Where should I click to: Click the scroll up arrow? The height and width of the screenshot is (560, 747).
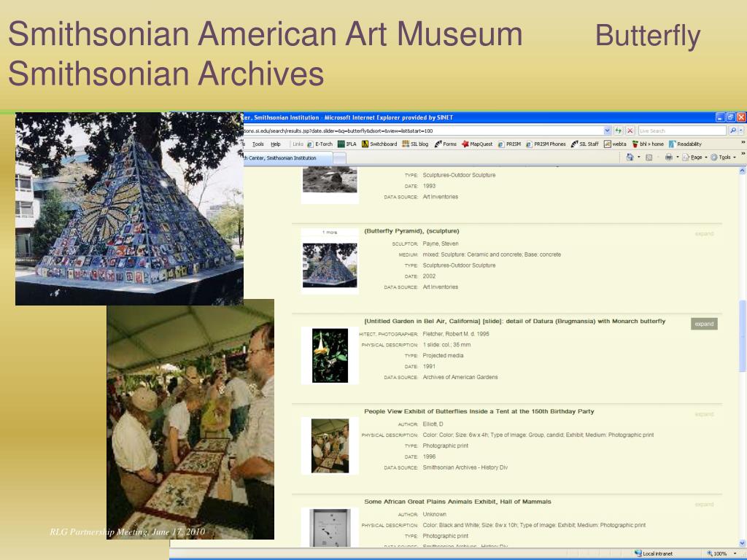coord(742,171)
